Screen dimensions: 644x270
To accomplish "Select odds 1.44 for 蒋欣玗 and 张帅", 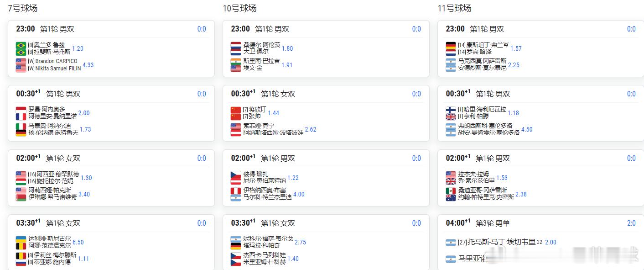I will pyautogui.click(x=274, y=113).
